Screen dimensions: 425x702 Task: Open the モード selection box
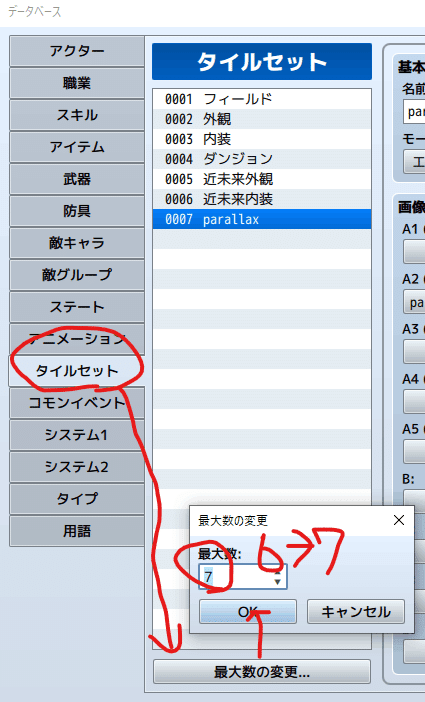pos(415,162)
